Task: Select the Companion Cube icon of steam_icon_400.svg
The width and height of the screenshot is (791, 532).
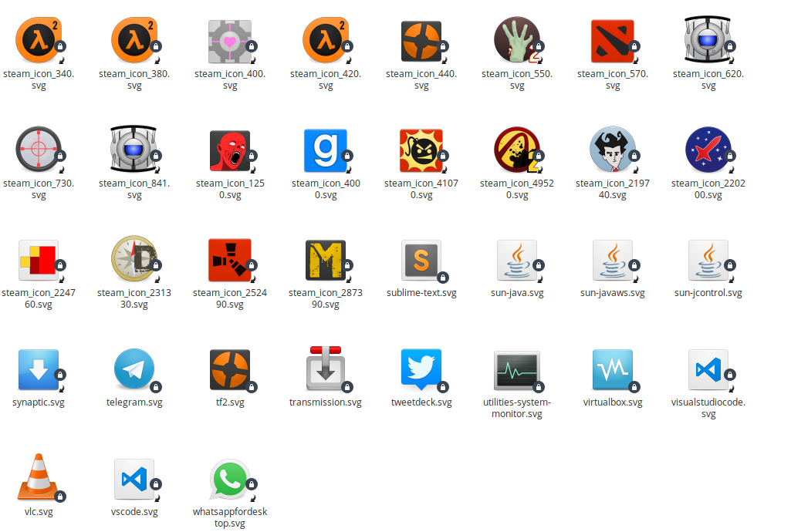Action: pos(229,42)
